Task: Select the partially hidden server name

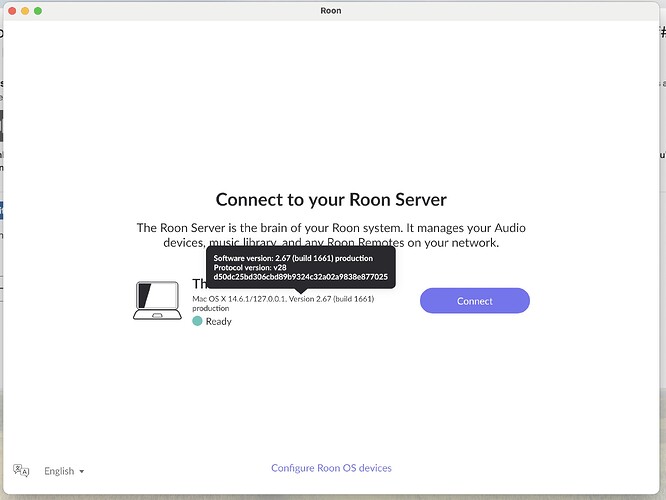Action: [200, 284]
